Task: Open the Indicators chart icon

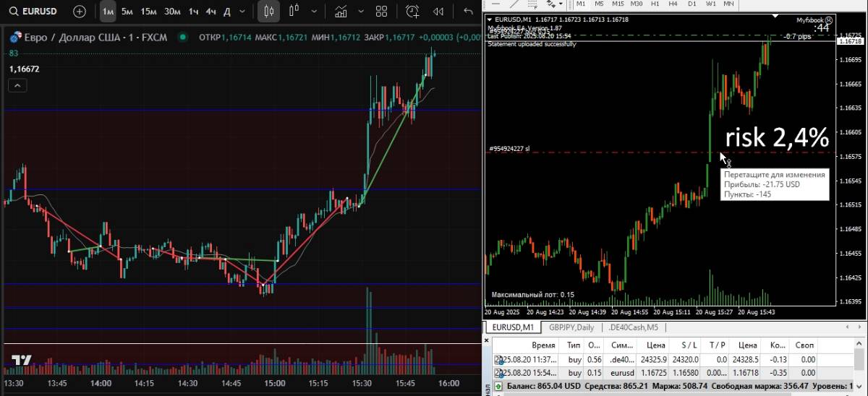Action: (x=341, y=12)
